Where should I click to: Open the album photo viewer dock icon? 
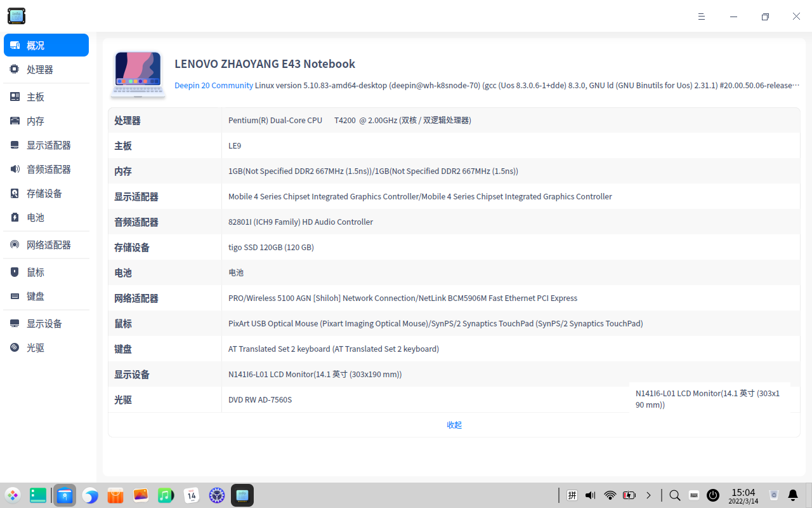click(141, 495)
